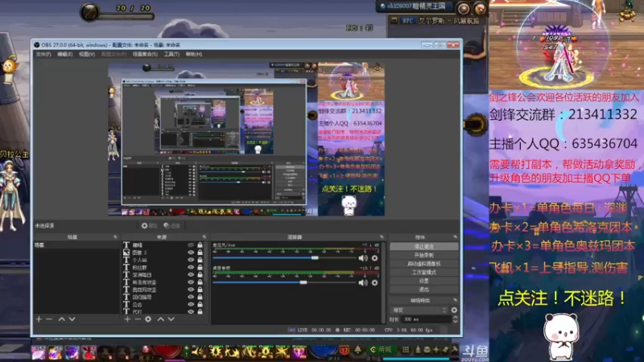Open scene transition properties gear
Viewport: 644px width, 362px height.
click(454, 311)
